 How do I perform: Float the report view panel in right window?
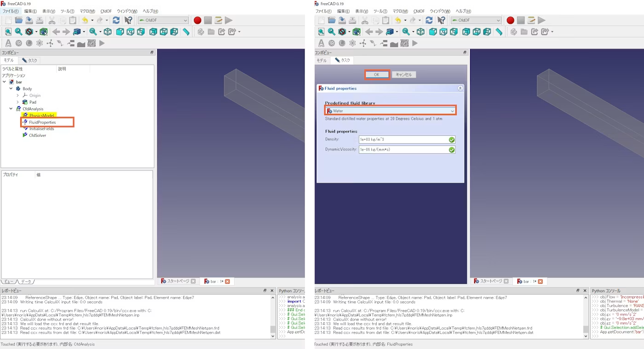pos(578,291)
